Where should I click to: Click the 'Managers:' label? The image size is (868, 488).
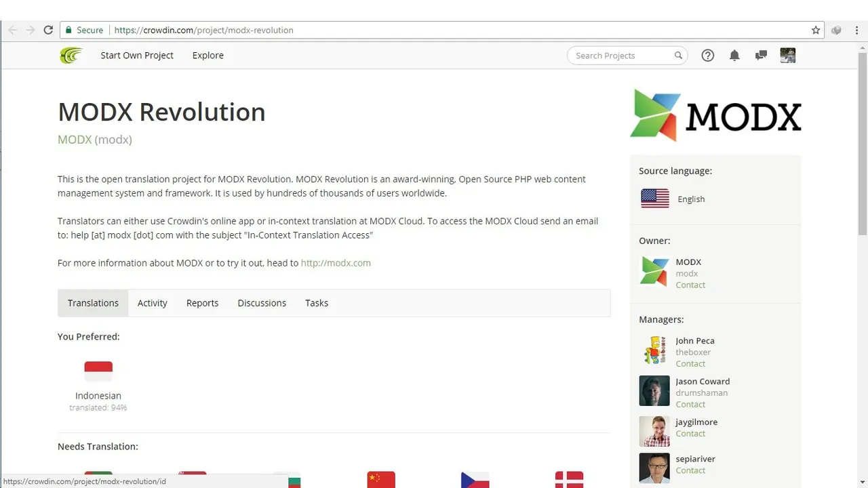[661, 319]
